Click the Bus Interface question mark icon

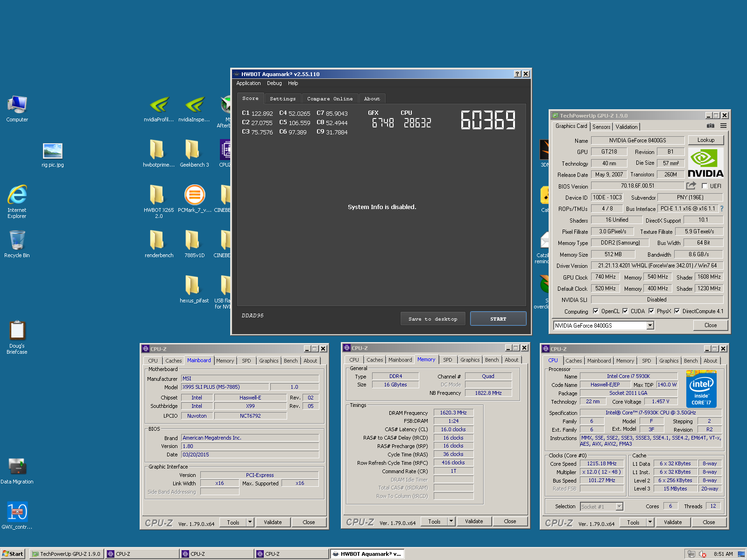pyautogui.click(x=722, y=209)
